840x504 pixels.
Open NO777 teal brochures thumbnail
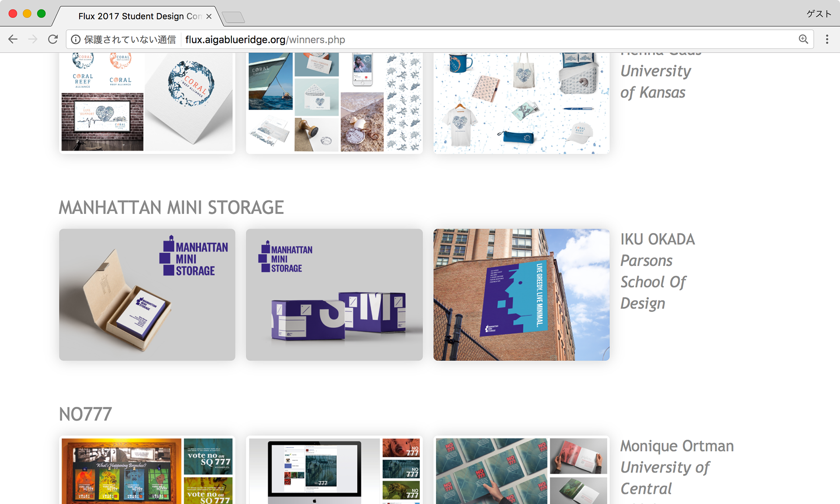(521, 470)
